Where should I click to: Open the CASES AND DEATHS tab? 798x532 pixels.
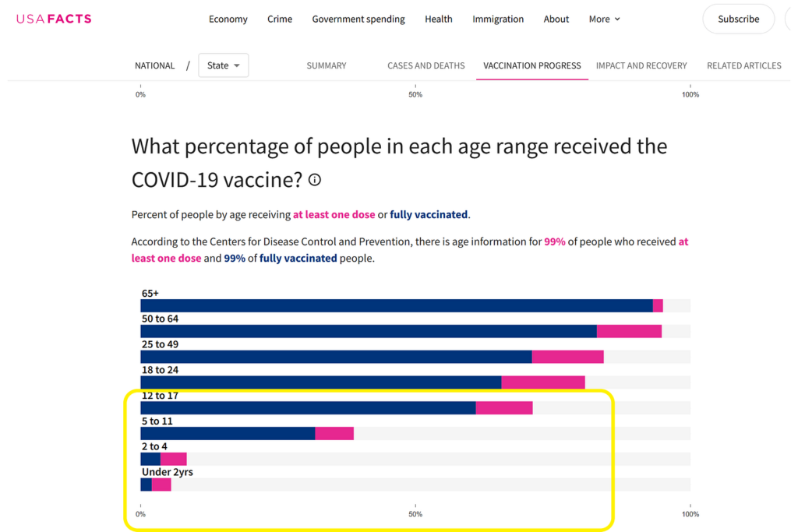426,65
